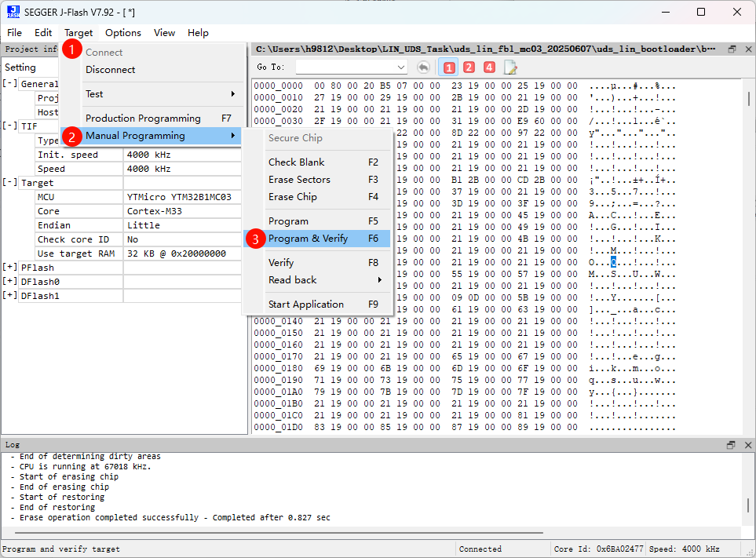The image size is (756, 558).
Task: Click hex address 0000_01D0 row
Action: [278, 427]
